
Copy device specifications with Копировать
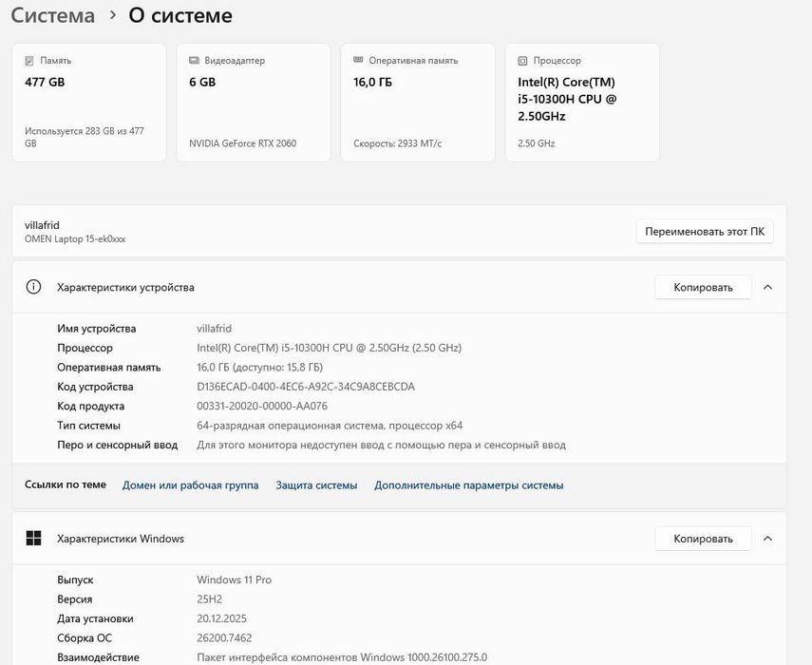[703, 288]
